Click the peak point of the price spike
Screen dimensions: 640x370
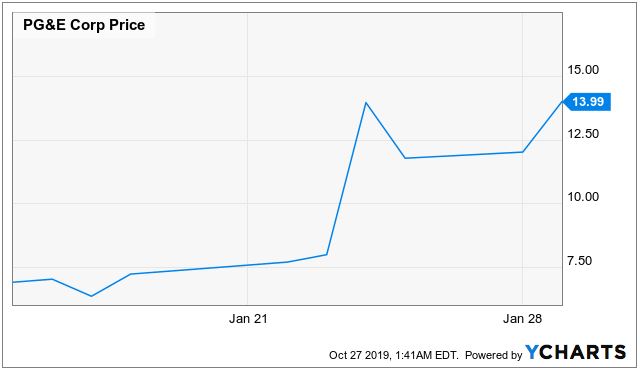[366, 102]
